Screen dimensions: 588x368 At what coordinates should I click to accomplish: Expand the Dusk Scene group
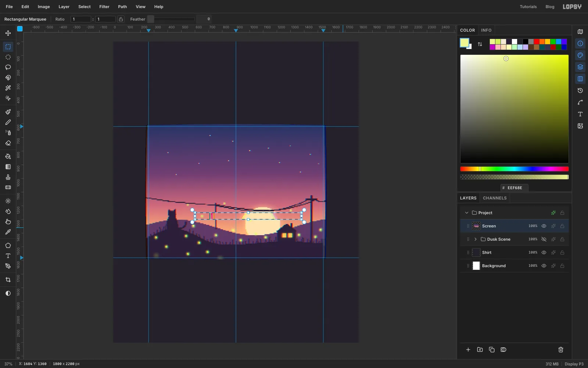476,239
